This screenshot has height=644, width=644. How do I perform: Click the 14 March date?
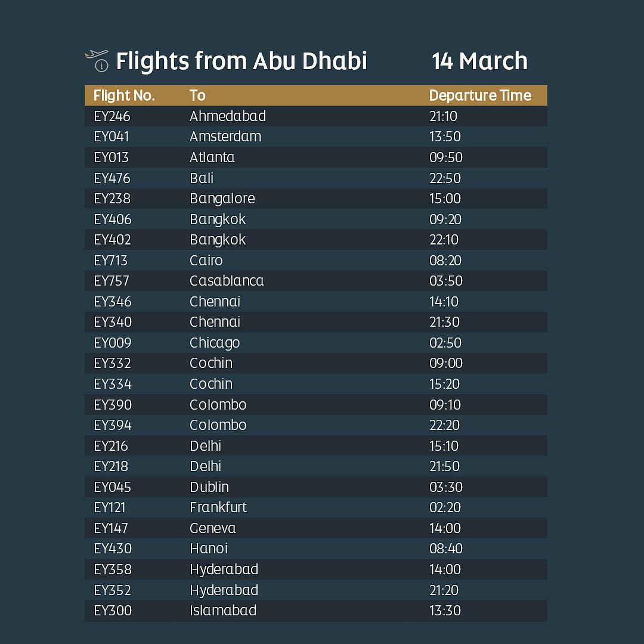(479, 61)
